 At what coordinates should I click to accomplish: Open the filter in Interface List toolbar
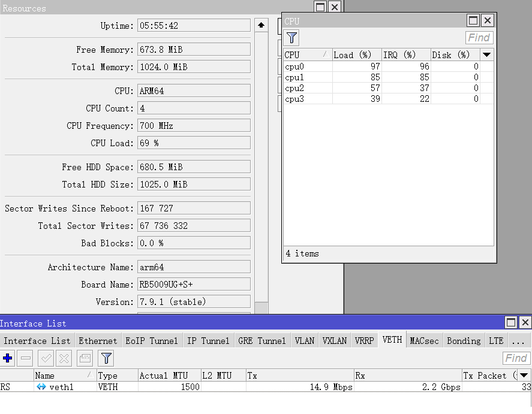[106, 358]
